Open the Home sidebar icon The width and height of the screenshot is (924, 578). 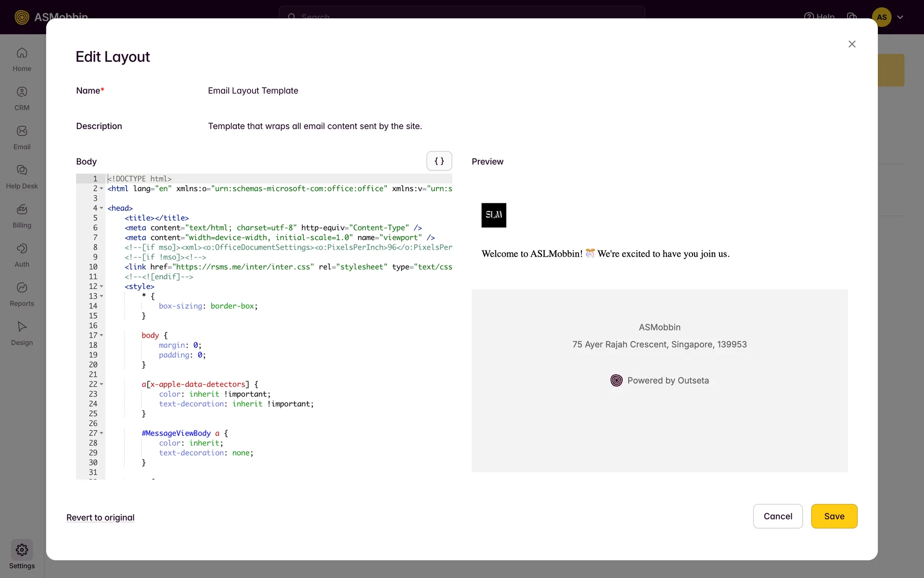(x=22, y=53)
